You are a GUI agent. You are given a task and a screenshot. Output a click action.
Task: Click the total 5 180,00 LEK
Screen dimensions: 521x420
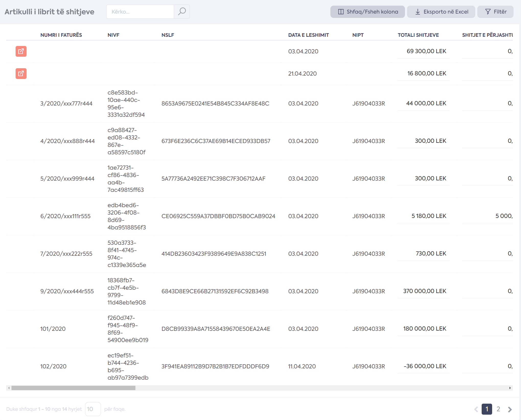click(429, 216)
